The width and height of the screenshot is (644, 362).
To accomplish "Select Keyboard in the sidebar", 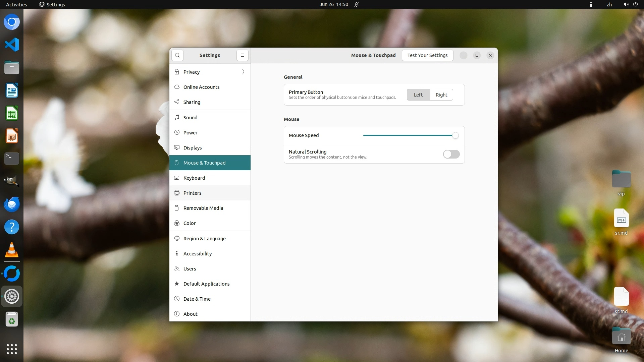I will point(194,178).
